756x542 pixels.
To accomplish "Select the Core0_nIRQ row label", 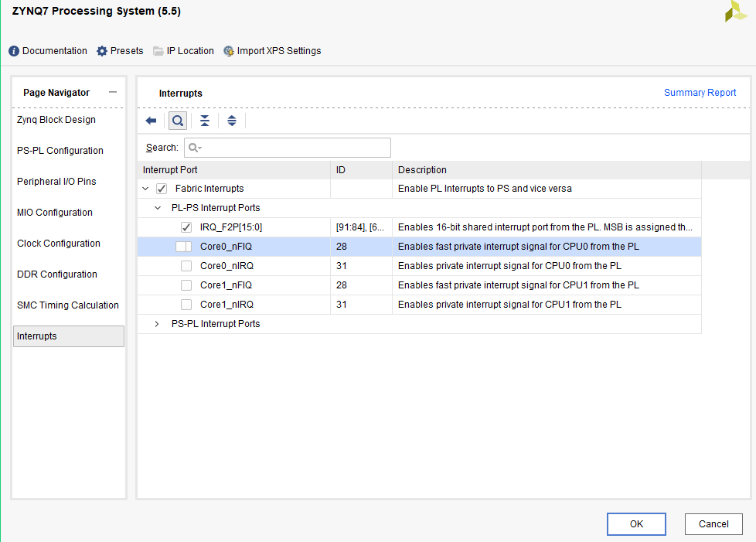I will [x=226, y=266].
